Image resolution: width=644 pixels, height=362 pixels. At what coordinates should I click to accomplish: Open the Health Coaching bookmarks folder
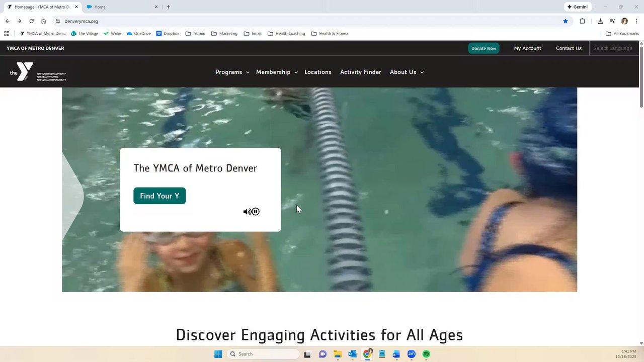click(286, 34)
